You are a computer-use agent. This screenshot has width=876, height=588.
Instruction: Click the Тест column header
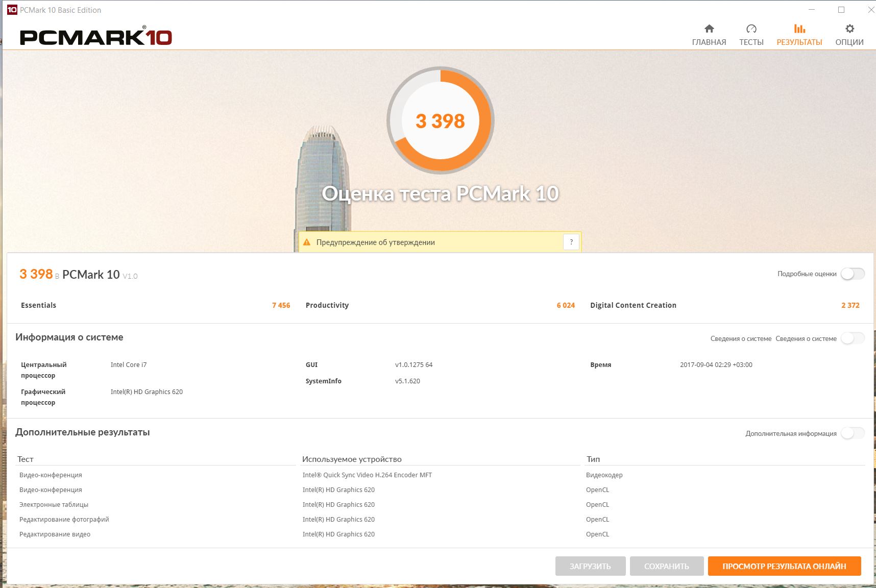[26, 459]
